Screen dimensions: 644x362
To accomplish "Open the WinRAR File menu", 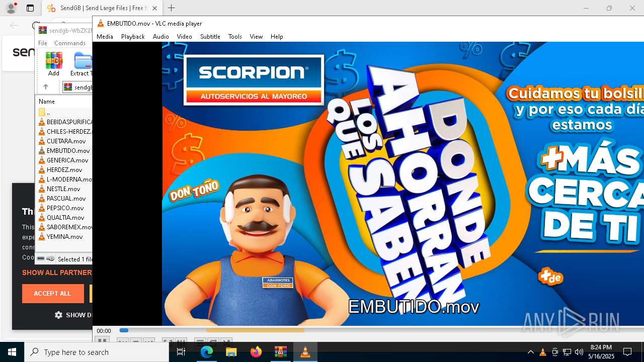I will click(43, 43).
